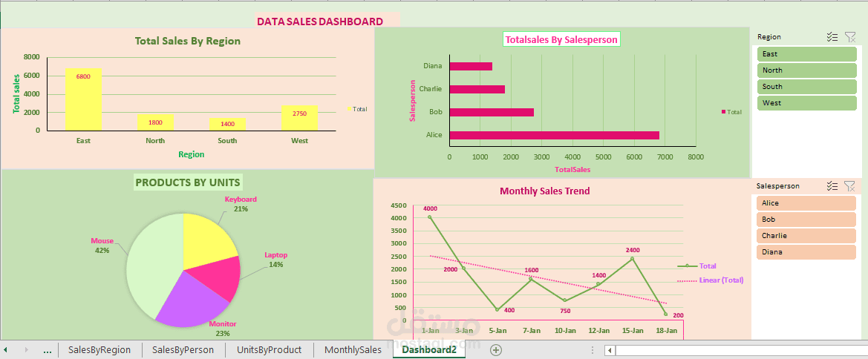This screenshot has width=868, height=359.
Task: Clear filter on the Region slicer
Action: [850, 37]
